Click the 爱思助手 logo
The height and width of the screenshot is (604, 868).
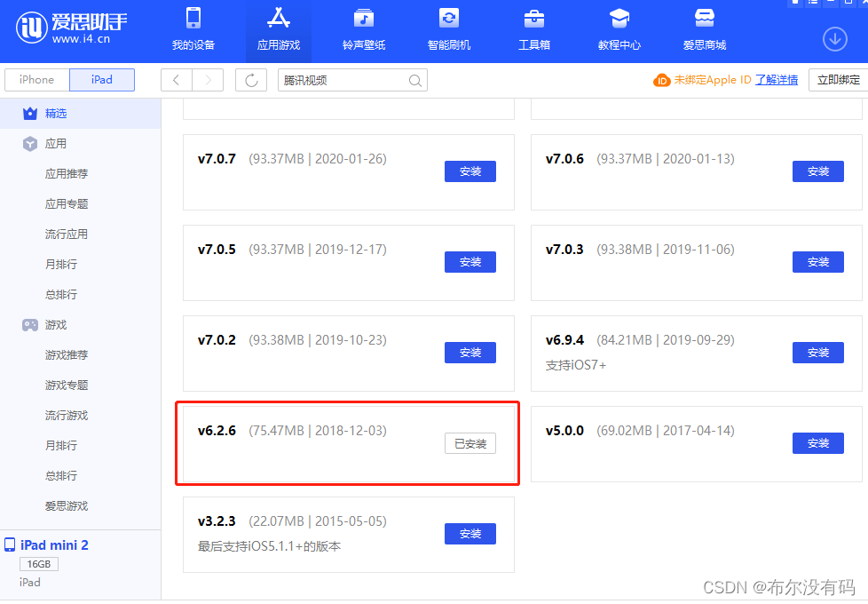pos(71,28)
